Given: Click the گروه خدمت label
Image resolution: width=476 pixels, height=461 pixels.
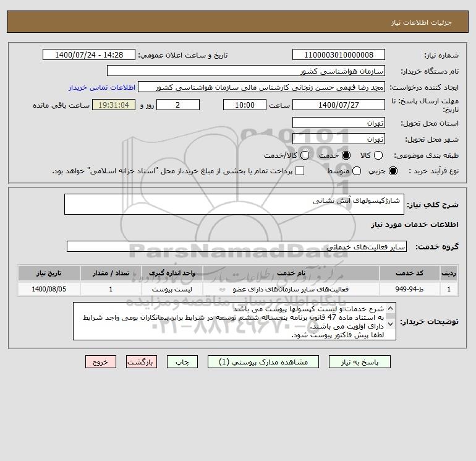Looking at the screenshot, I should click(x=437, y=246).
